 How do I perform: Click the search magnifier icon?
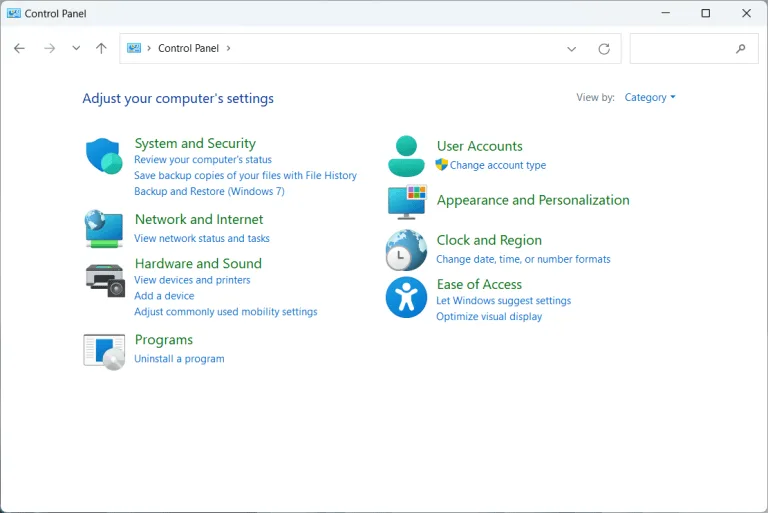[x=741, y=49]
